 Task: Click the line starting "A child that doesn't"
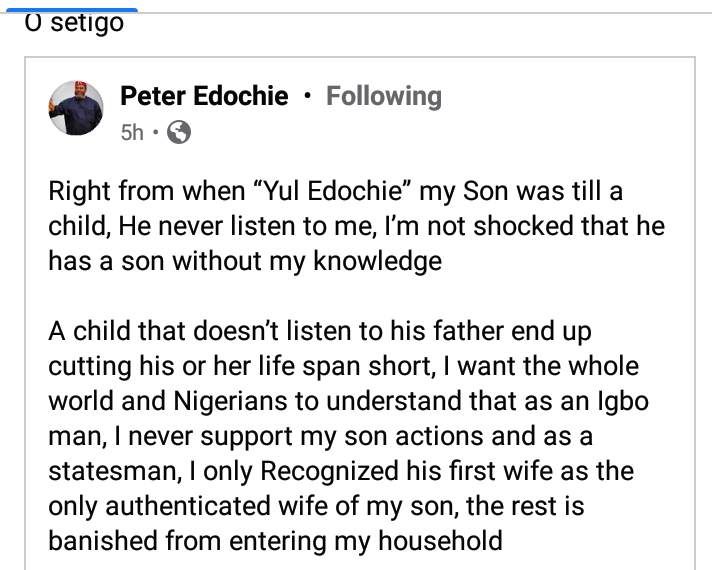[x=320, y=331]
